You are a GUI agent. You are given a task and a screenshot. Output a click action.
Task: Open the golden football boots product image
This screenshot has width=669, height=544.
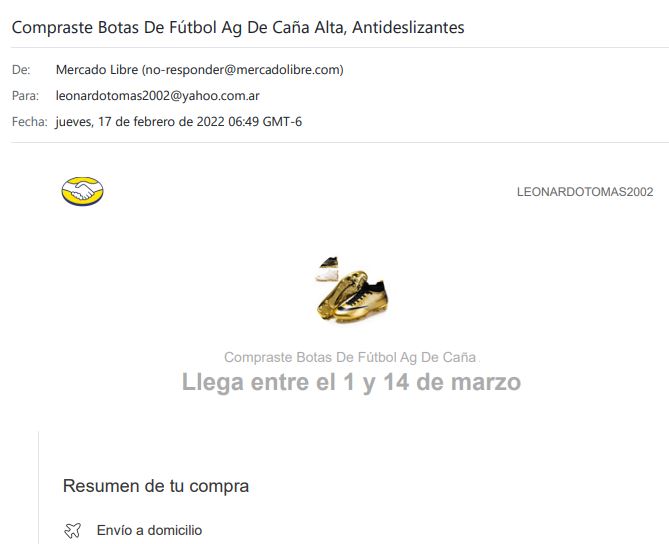click(x=352, y=297)
